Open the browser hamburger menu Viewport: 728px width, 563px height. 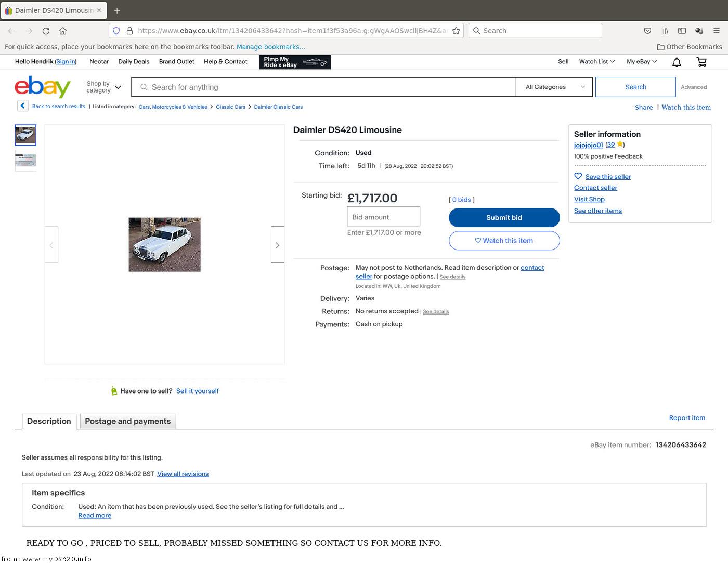[x=716, y=31]
